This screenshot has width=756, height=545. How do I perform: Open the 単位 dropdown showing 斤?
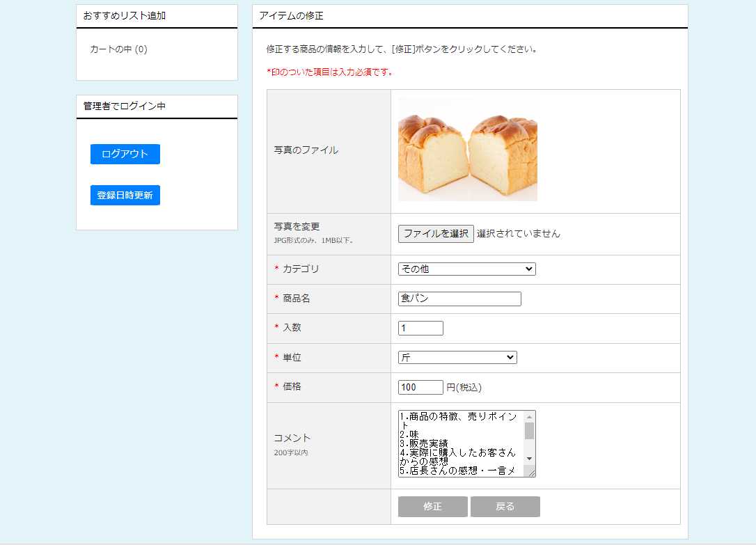[x=457, y=357]
